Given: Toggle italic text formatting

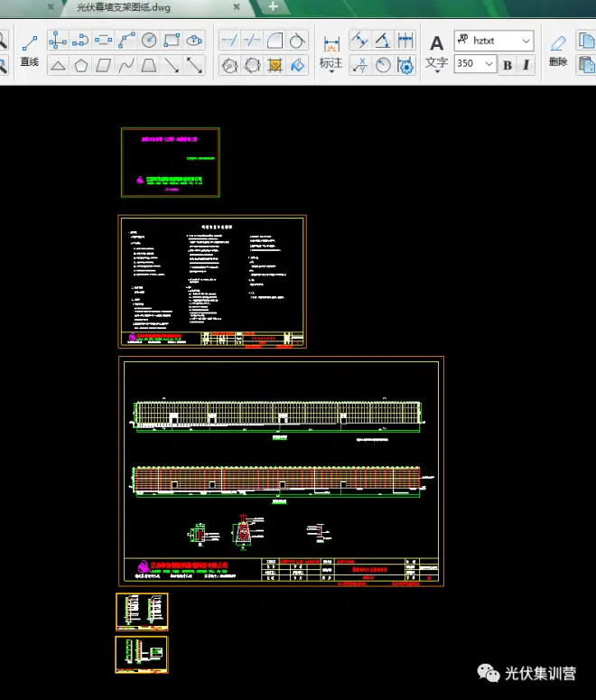Looking at the screenshot, I should [526, 65].
